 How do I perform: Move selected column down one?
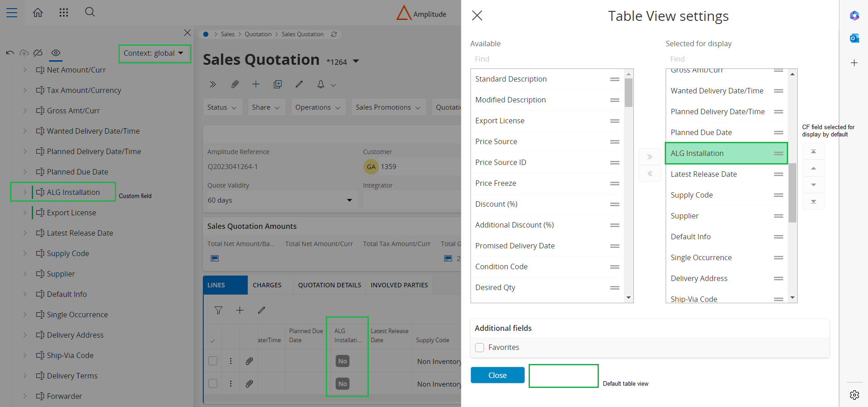814,185
